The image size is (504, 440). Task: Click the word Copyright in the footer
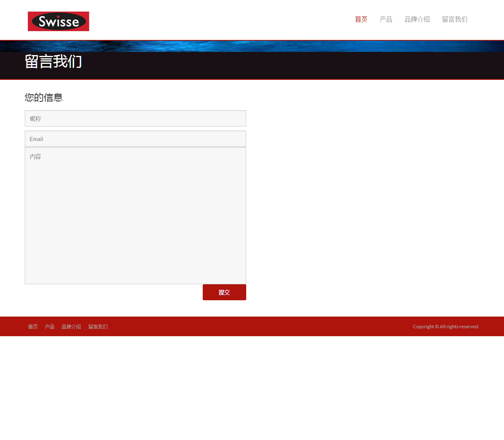[x=423, y=327]
